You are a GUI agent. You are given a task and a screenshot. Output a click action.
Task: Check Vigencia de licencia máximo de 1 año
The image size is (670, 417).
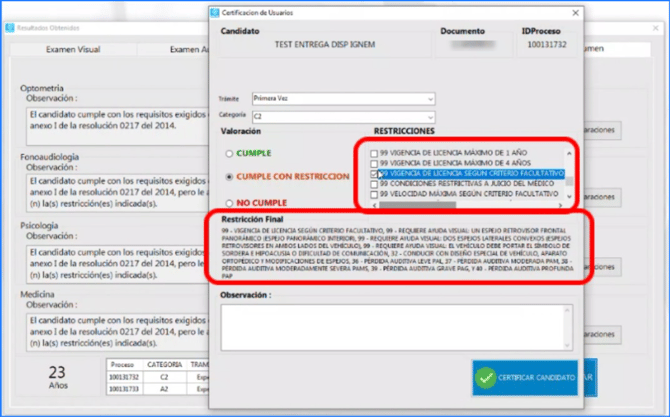pyautogui.click(x=374, y=153)
